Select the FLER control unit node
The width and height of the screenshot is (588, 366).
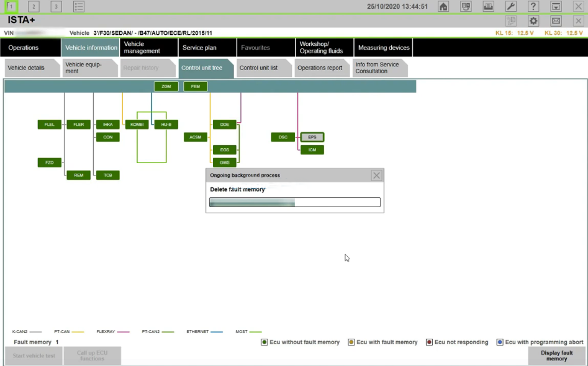[79, 124]
